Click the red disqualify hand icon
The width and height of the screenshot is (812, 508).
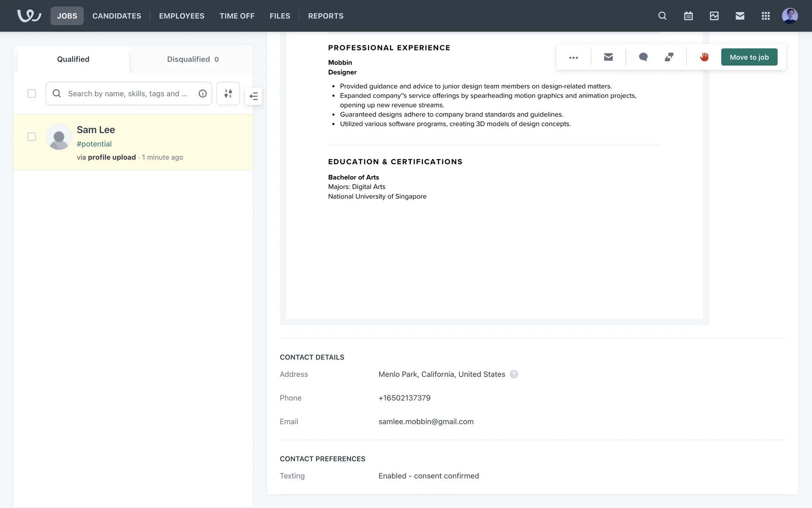pyautogui.click(x=704, y=57)
